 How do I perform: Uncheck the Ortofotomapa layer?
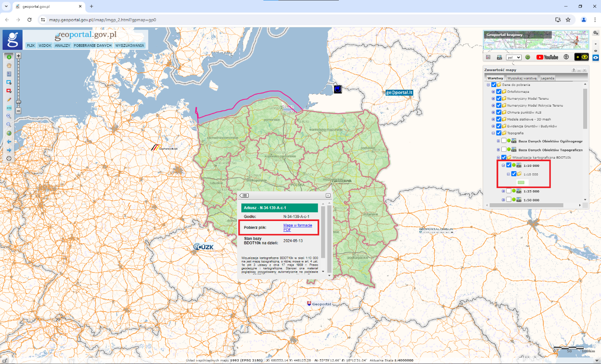pos(499,91)
